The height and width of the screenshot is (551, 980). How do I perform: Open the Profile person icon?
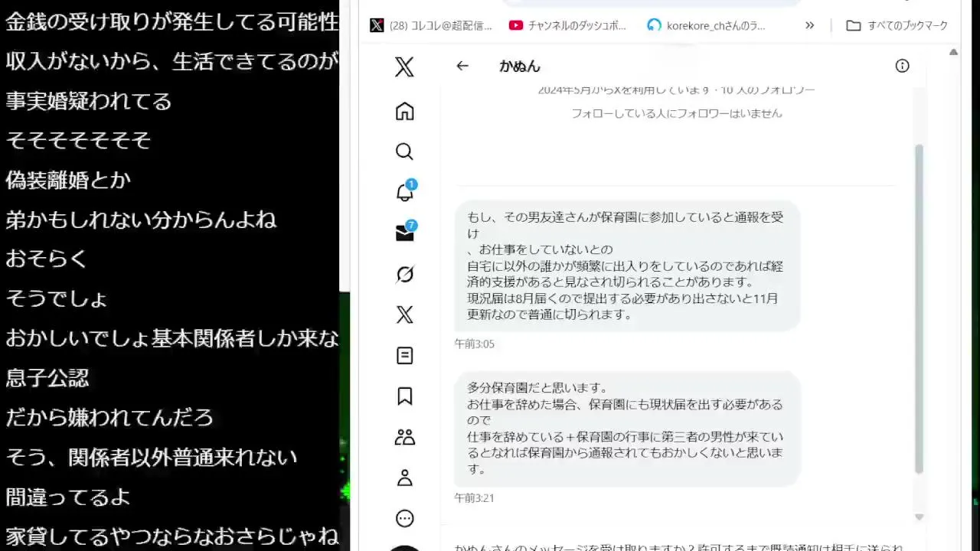pos(404,478)
